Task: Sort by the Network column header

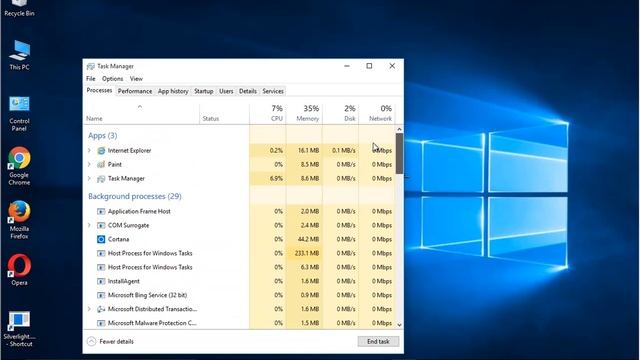Action: tap(377, 113)
